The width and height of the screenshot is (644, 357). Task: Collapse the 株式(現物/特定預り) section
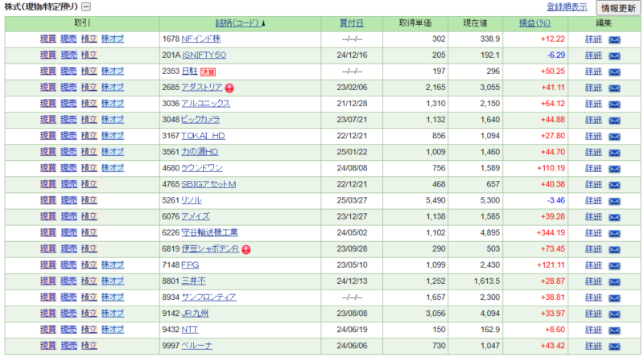[x=86, y=6]
